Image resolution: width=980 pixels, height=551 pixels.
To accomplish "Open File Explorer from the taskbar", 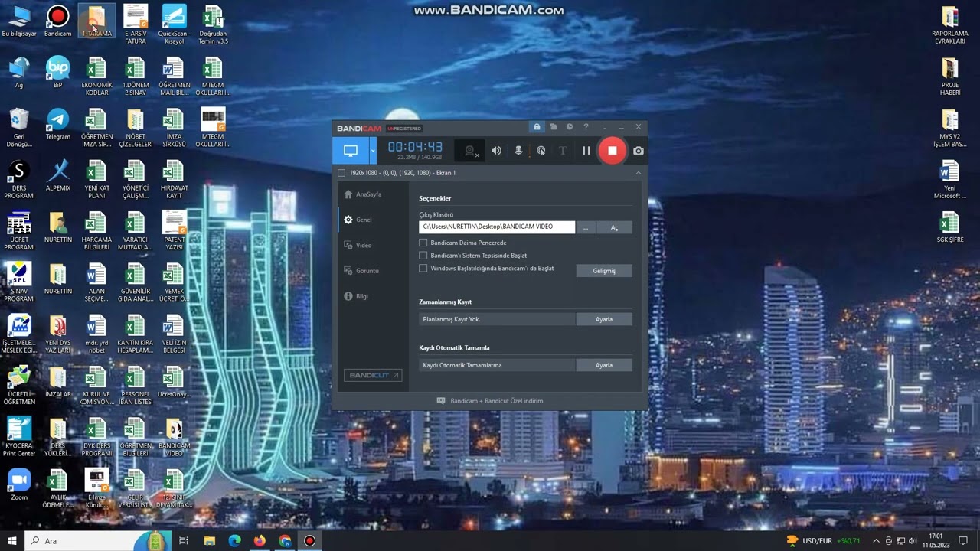I will (x=209, y=541).
